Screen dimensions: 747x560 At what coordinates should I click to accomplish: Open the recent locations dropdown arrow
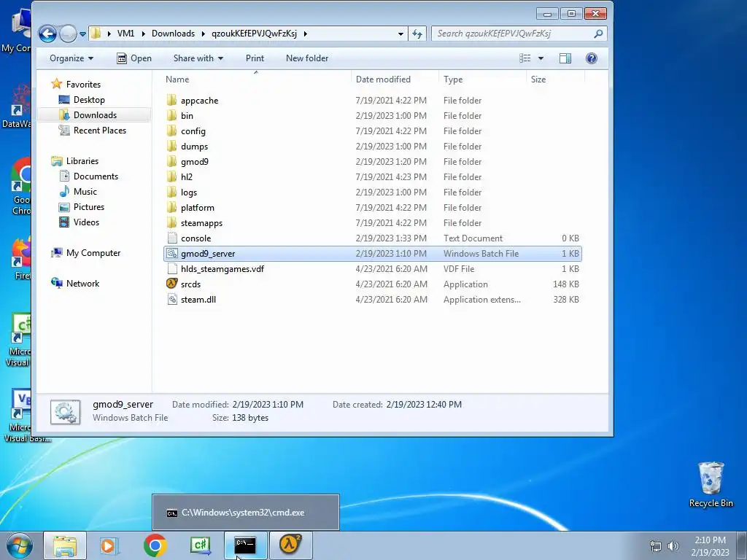[x=82, y=34]
